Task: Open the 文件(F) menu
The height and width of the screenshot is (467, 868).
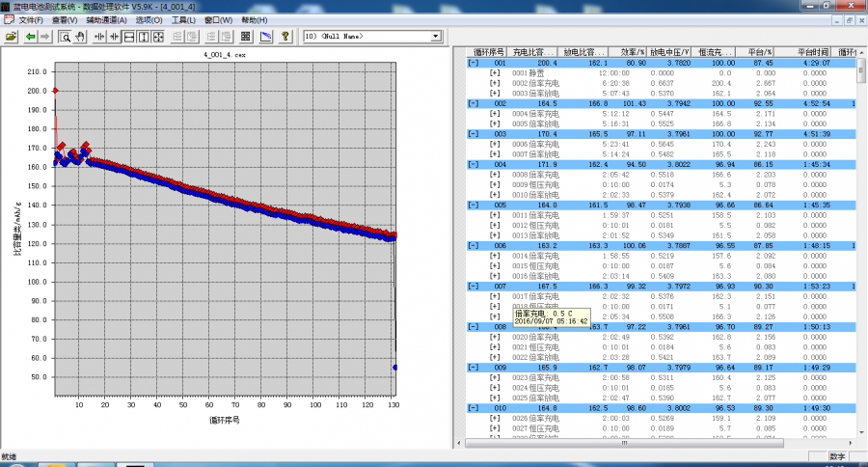Action: (x=31, y=19)
